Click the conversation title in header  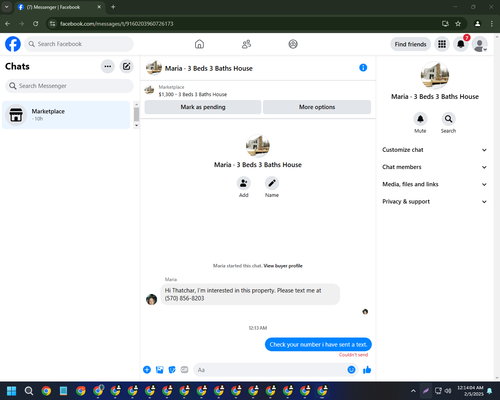209,68
